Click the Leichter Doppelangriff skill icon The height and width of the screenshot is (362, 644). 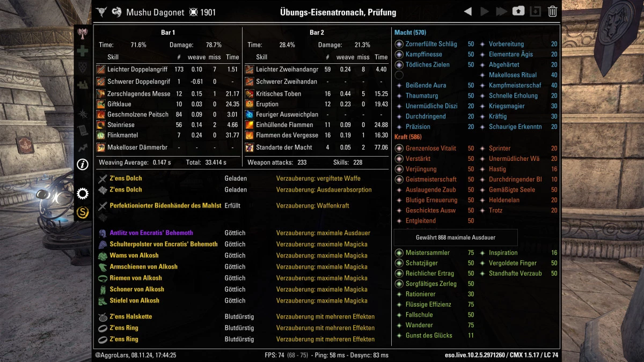click(x=100, y=69)
